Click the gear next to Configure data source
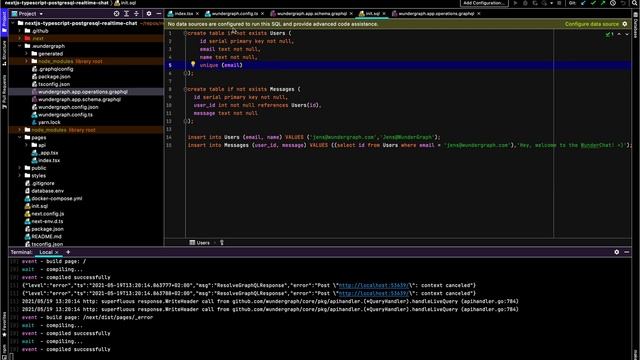Image resolution: width=640 pixels, height=360 pixels. (x=624, y=24)
